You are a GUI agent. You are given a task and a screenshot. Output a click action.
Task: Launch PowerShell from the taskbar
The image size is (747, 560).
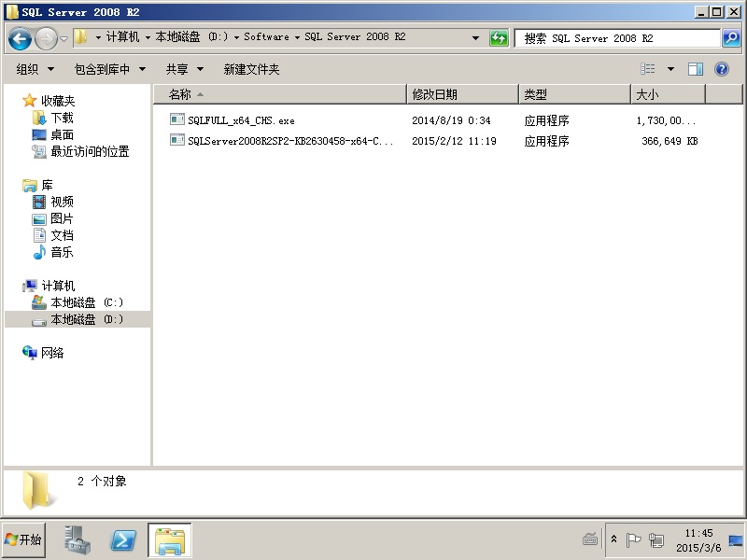pyautogui.click(x=123, y=540)
